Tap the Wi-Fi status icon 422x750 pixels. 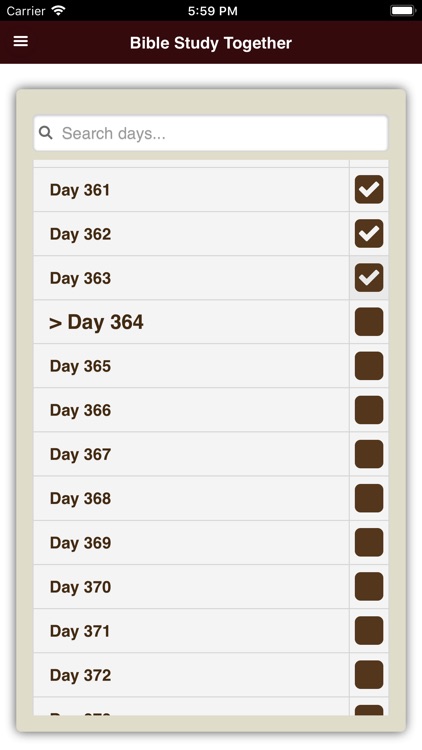[58, 11]
